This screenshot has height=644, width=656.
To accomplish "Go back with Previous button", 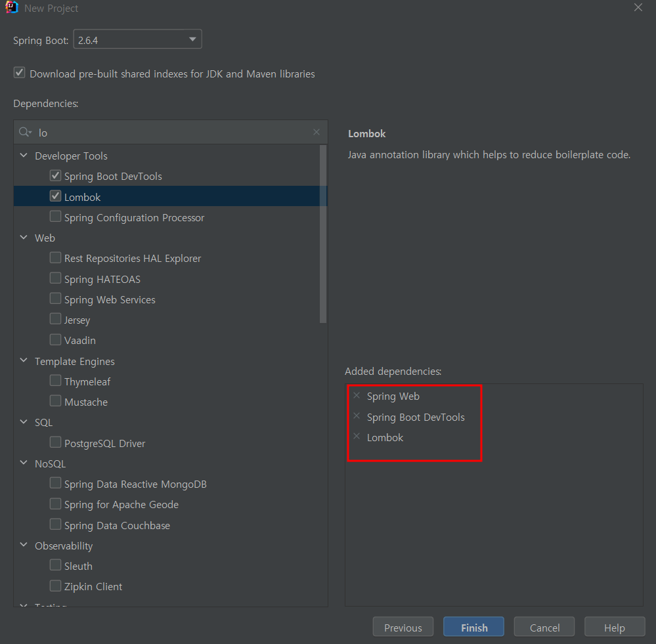I will (403, 628).
